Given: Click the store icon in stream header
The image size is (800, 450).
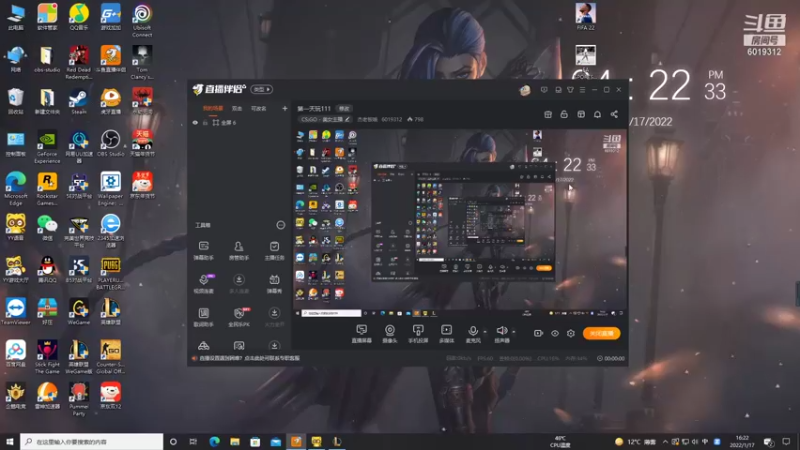Looking at the screenshot, I should pos(548,114).
